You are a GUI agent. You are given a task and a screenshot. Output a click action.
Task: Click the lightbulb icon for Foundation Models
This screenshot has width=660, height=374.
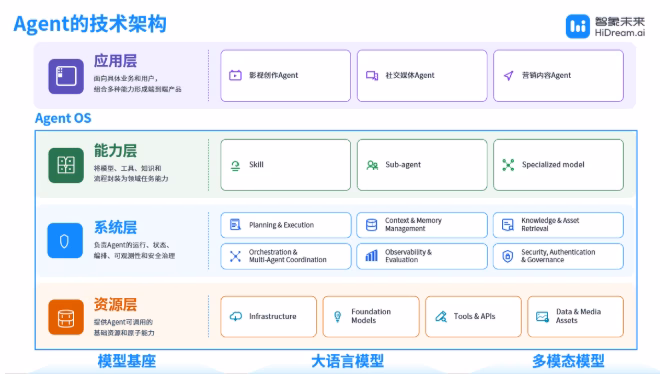(338, 316)
